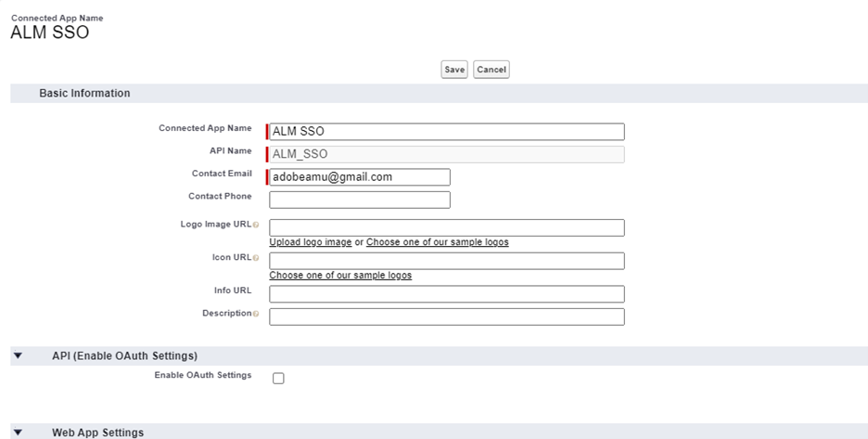The width and height of the screenshot is (868, 439).
Task: Click inside the Description text field
Action: click(446, 316)
